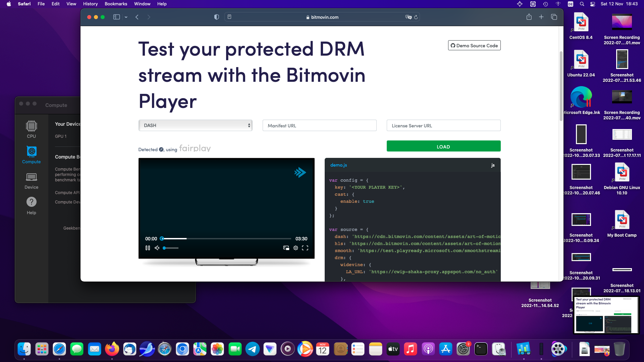Open player settings gear icon

[296, 248]
